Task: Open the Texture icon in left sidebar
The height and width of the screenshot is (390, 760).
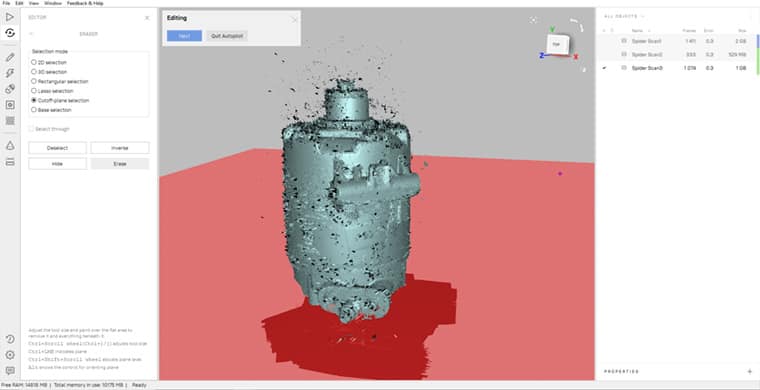Action: coord(10,121)
